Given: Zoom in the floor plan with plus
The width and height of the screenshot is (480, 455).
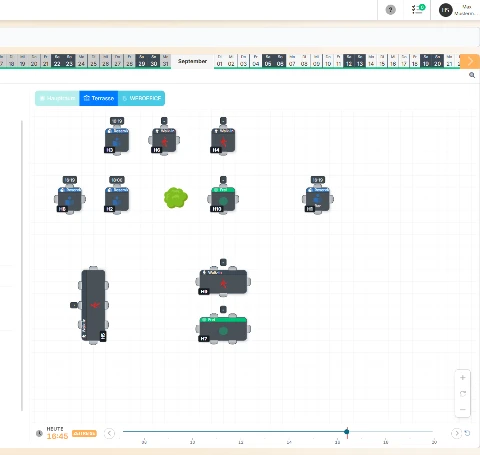Looking at the screenshot, I should [462, 378].
